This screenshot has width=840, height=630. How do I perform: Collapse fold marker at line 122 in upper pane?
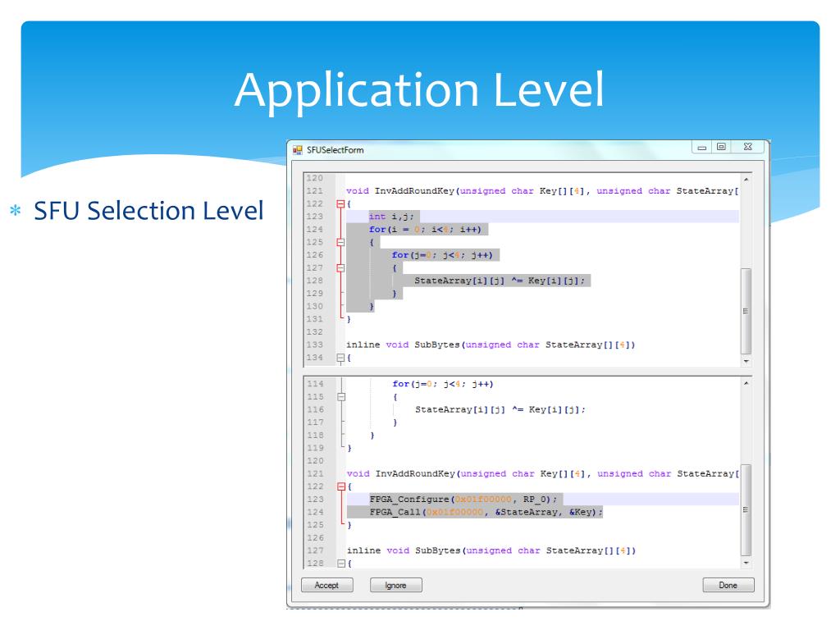tap(340, 203)
